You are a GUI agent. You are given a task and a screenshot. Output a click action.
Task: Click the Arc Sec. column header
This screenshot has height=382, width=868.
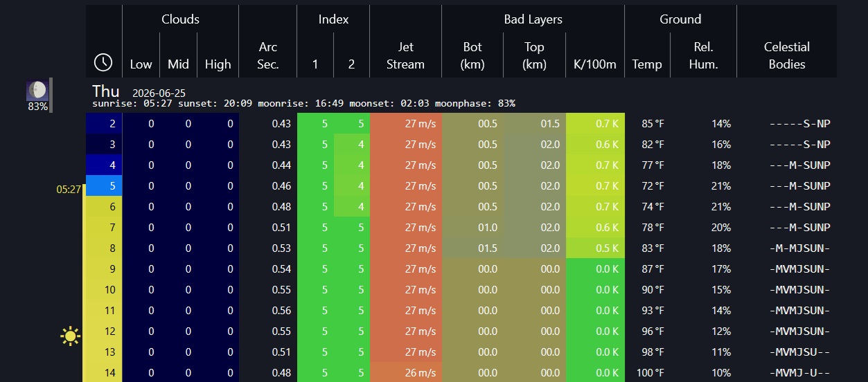(x=268, y=55)
